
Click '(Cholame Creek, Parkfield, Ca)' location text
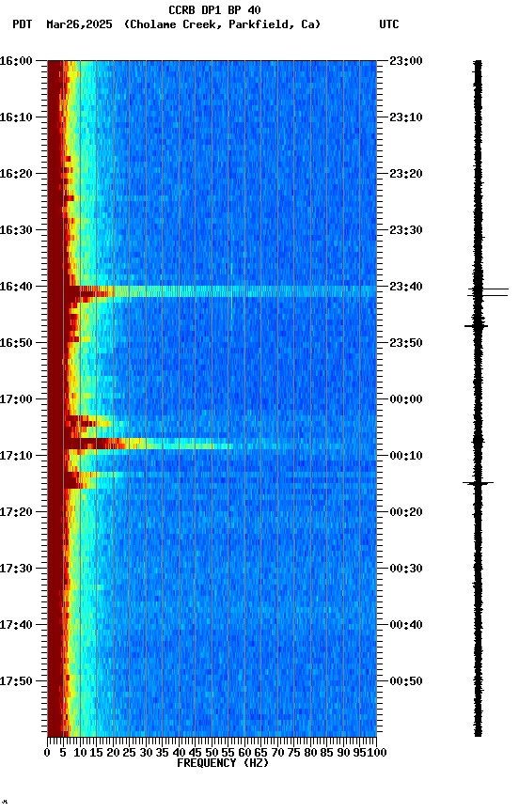(222, 24)
